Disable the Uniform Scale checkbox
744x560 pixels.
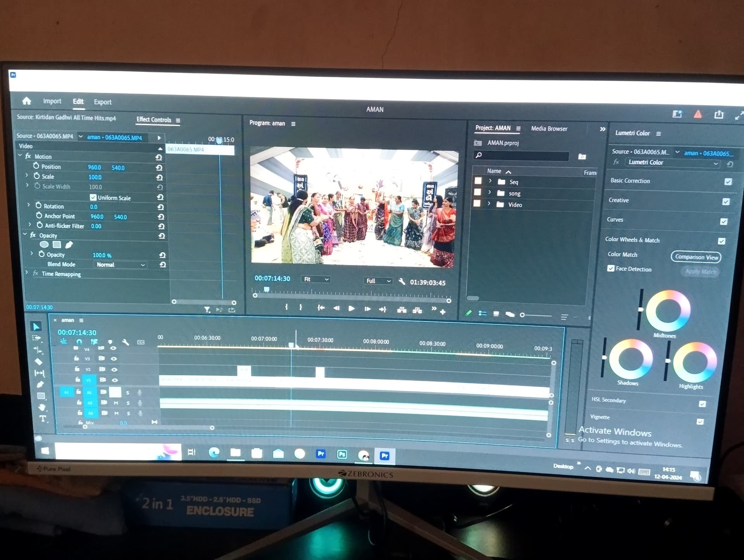click(x=93, y=198)
